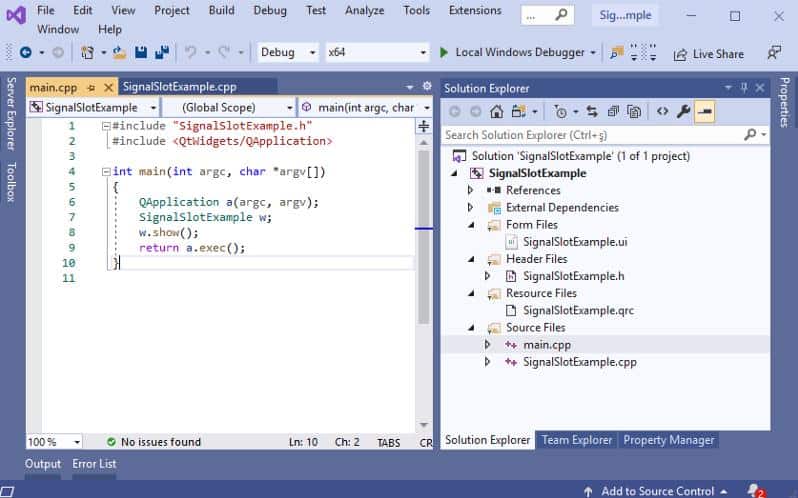Click the Visual Studio logo icon
The image size is (798, 498).
16,15
